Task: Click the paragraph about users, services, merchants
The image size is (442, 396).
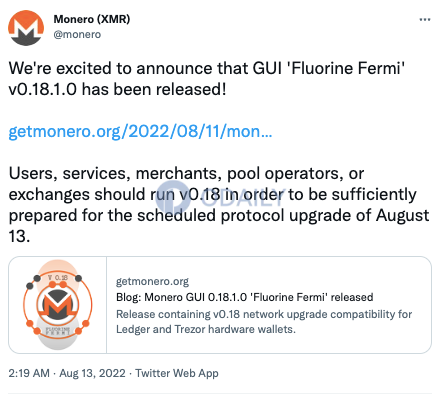Action: pyautogui.click(x=219, y=205)
